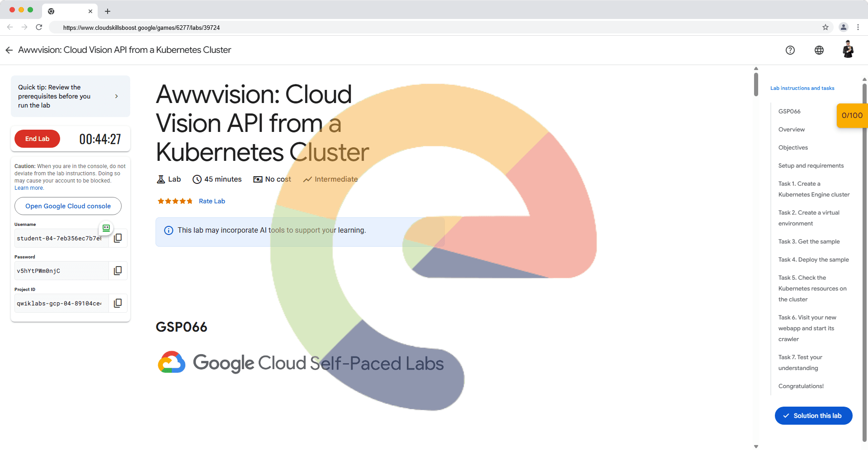Reload the page in the browser
This screenshot has height=450, width=868.
tap(39, 28)
